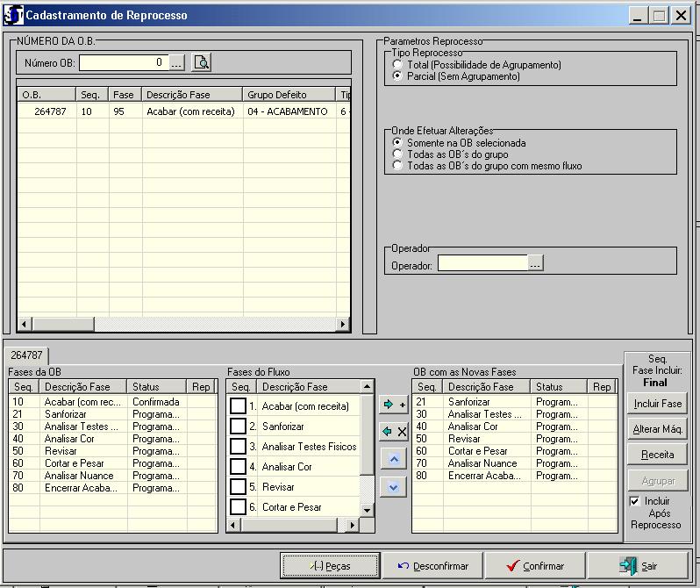Open Operador lookup ellipsis button
Viewport: 700px width, 588px height.
coord(535,263)
